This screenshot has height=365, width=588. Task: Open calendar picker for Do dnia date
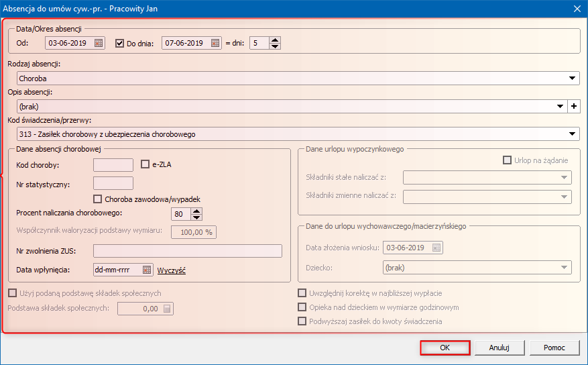click(215, 43)
